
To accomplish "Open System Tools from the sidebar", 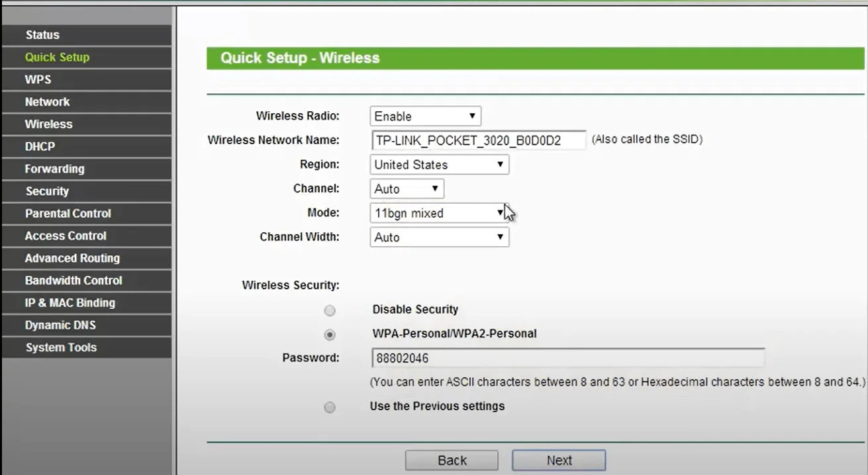I will pyautogui.click(x=62, y=347).
